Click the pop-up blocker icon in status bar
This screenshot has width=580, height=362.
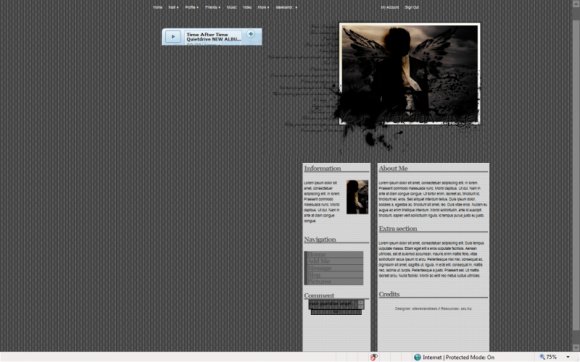[374, 357]
